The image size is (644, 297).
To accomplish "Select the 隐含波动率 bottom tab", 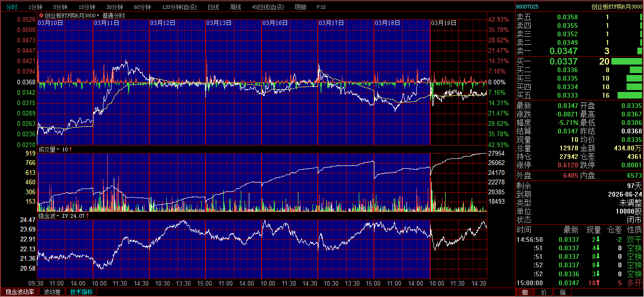I will click(x=20, y=292).
